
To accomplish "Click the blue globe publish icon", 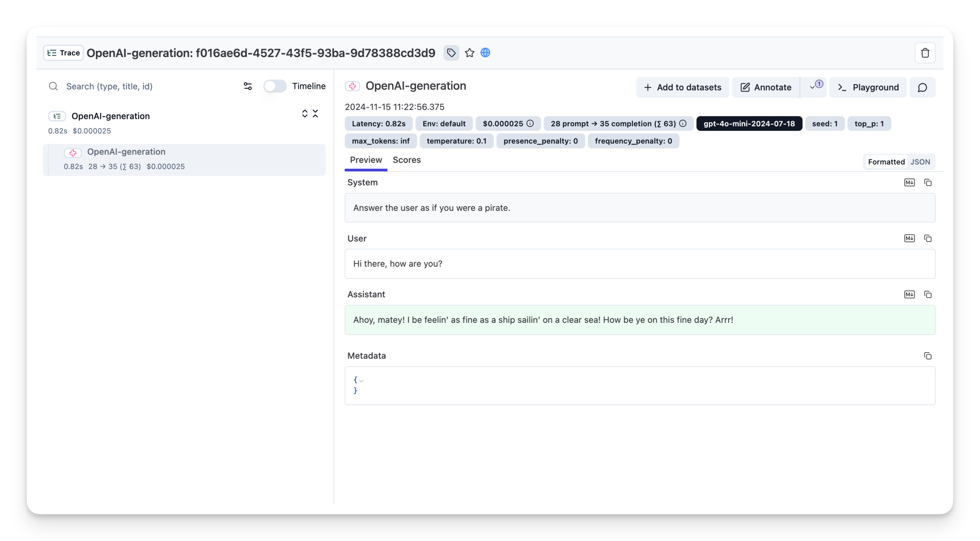I will pos(485,53).
